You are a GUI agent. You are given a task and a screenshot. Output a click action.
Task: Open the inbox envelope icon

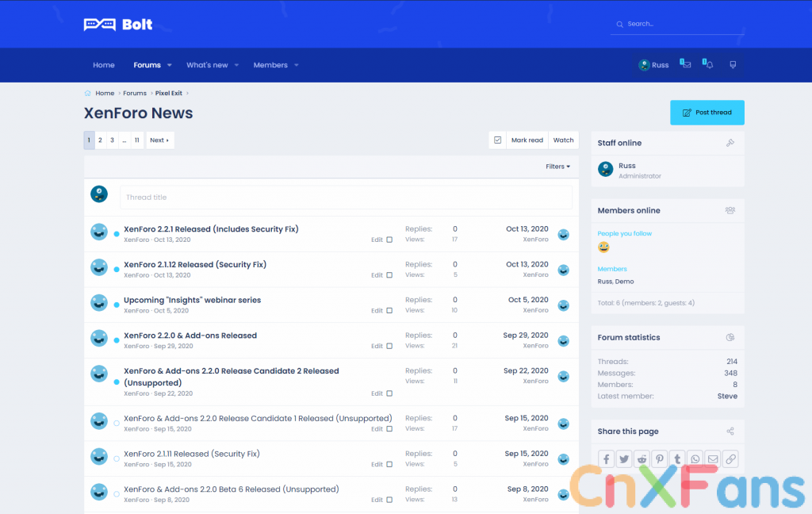click(x=686, y=64)
